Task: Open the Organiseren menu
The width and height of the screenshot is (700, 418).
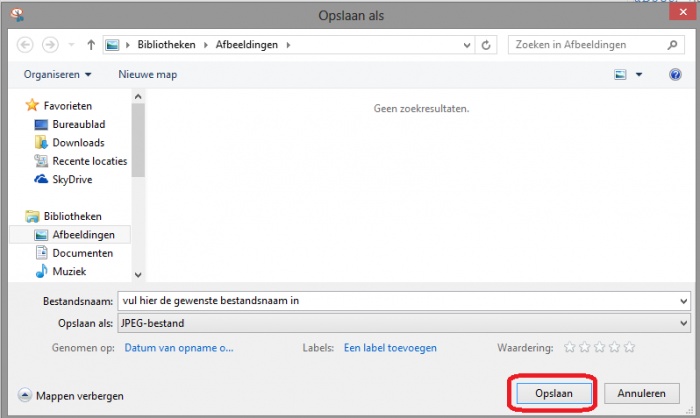Action: tap(57, 75)
